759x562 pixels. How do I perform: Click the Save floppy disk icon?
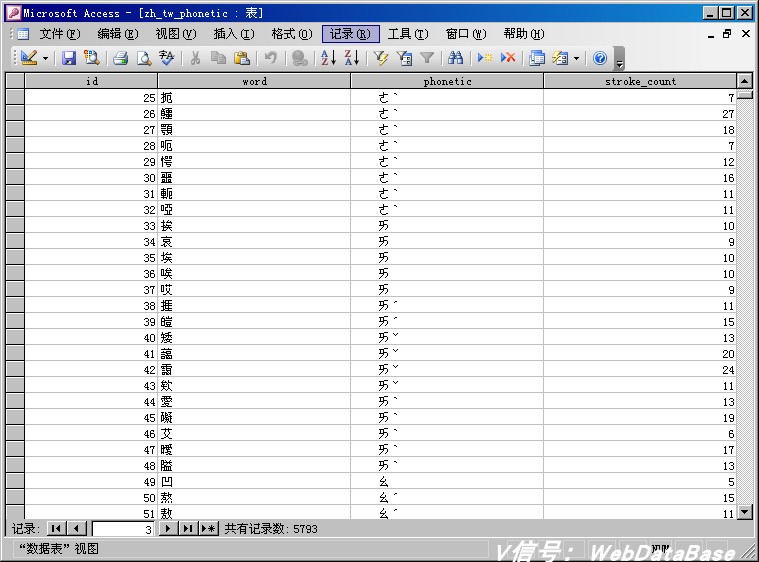(69, 58)
